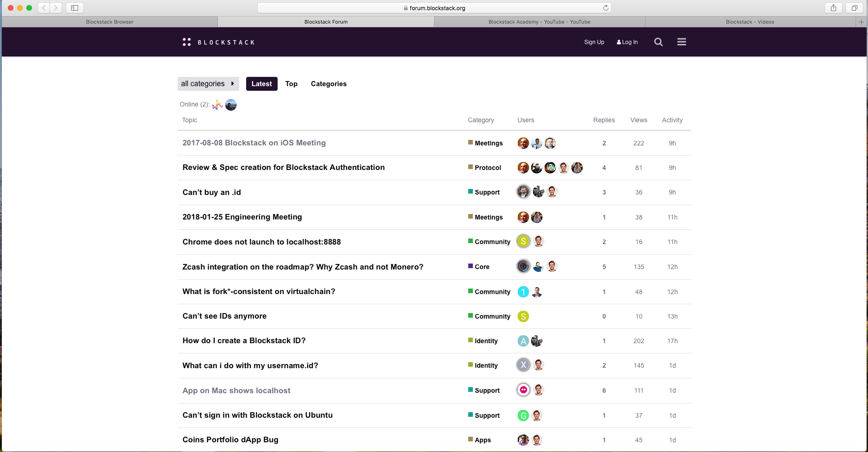Open How do I create a Blockstack ID topic
This screenshot has height=452, width=868.
coord(244,340)
